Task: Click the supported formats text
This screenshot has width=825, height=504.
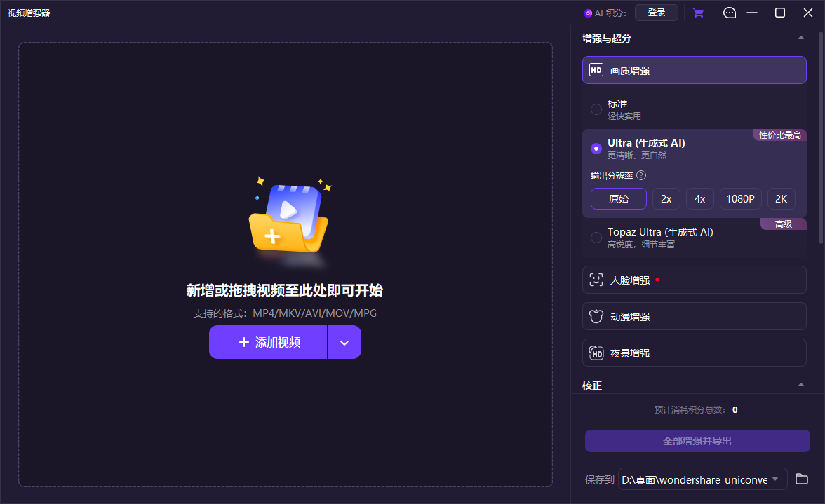Action: (285, 313)
